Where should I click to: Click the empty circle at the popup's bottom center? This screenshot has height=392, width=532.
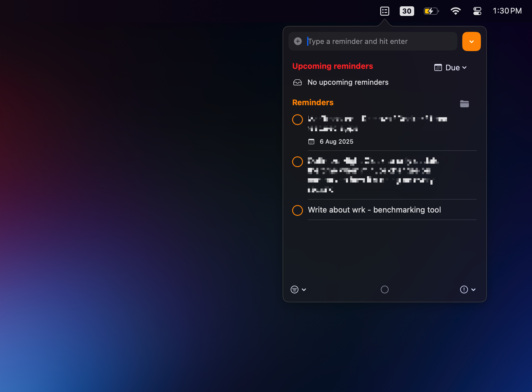(x=384, y=289)
